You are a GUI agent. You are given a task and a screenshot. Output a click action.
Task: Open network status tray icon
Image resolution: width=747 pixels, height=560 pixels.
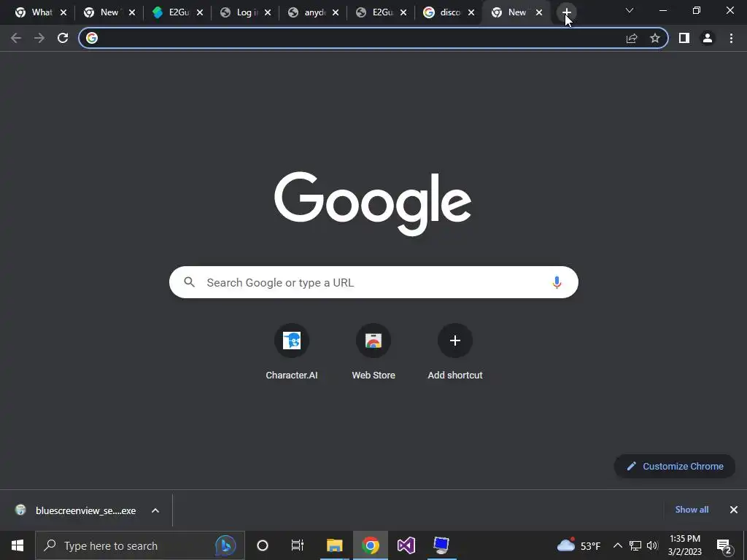coord(635,545)
